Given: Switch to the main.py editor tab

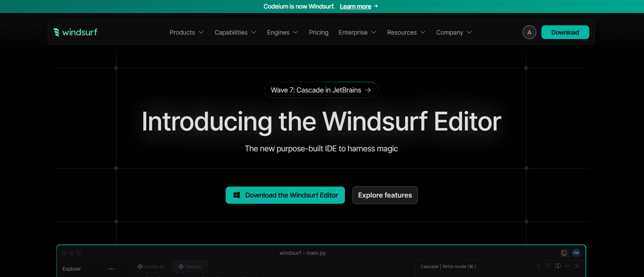Looking at the screenshot, I should pyautogui.click(x=190, y=266).
